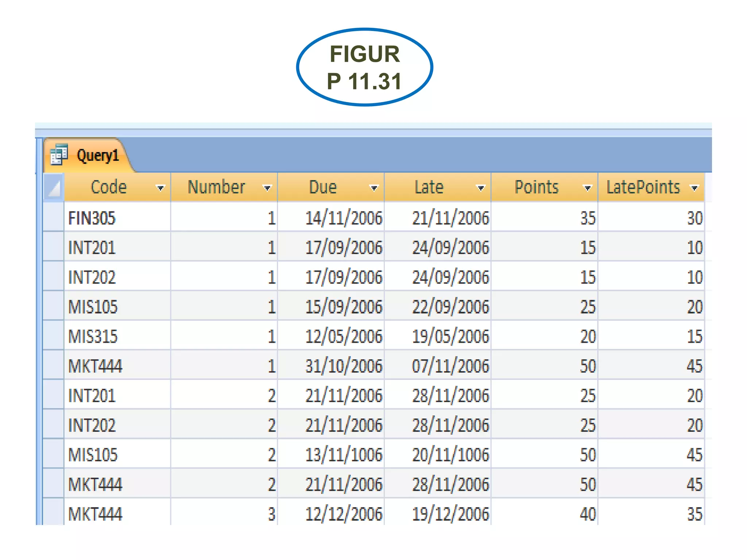The height and width of the screenshot is (560, 747).
Task: Select the LatePoints column header
Action: coord(643,187)
